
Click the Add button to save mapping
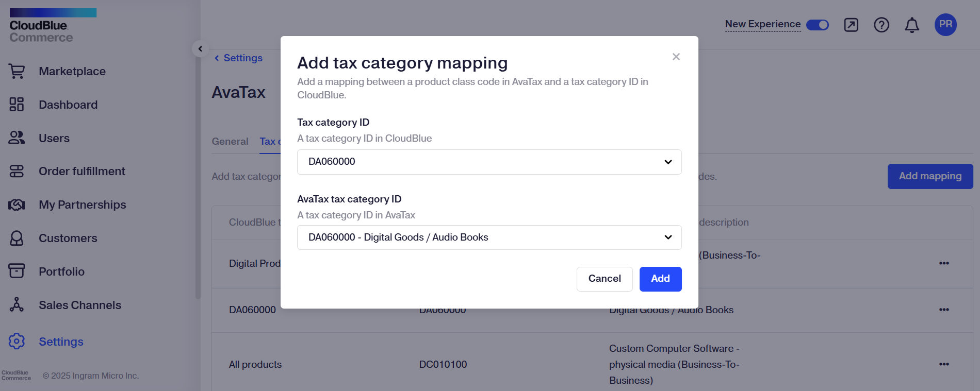660,279
